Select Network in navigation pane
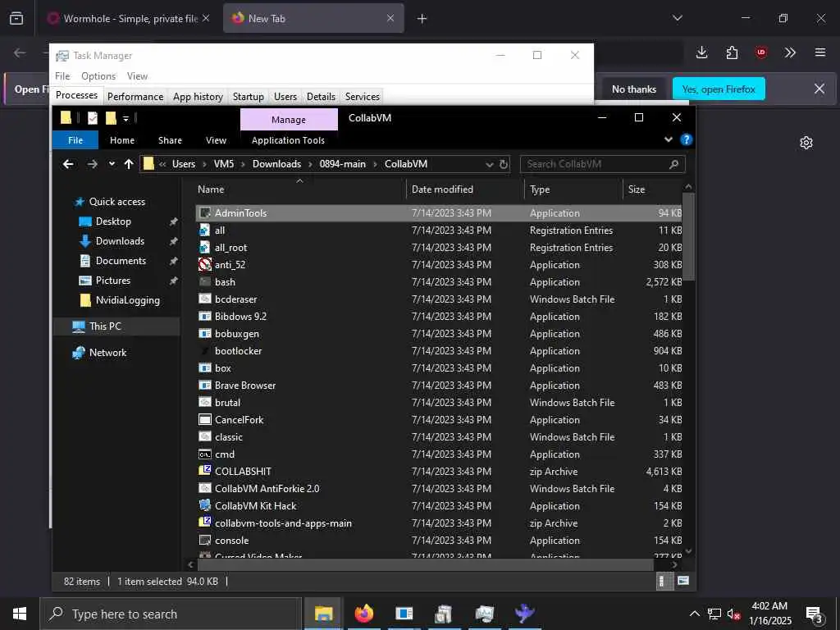 107,353
